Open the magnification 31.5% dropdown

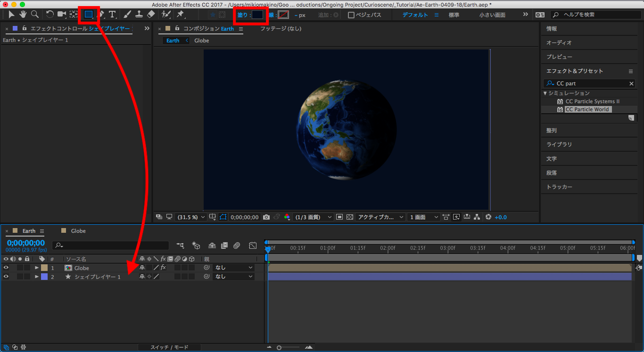(191, 217)
